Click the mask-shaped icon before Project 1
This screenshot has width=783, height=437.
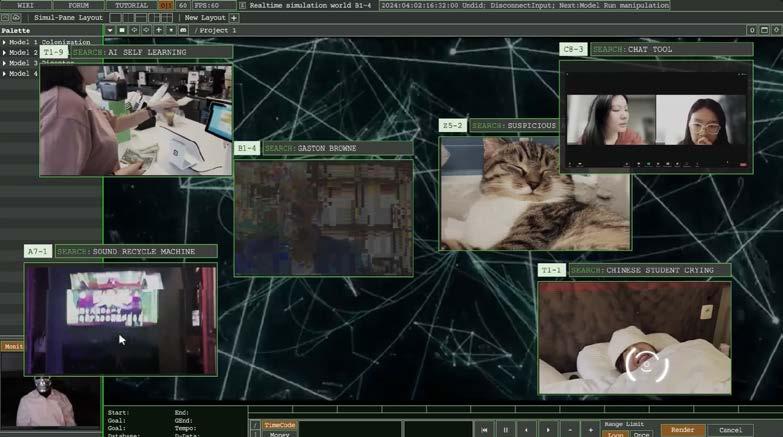pos(183,30)
